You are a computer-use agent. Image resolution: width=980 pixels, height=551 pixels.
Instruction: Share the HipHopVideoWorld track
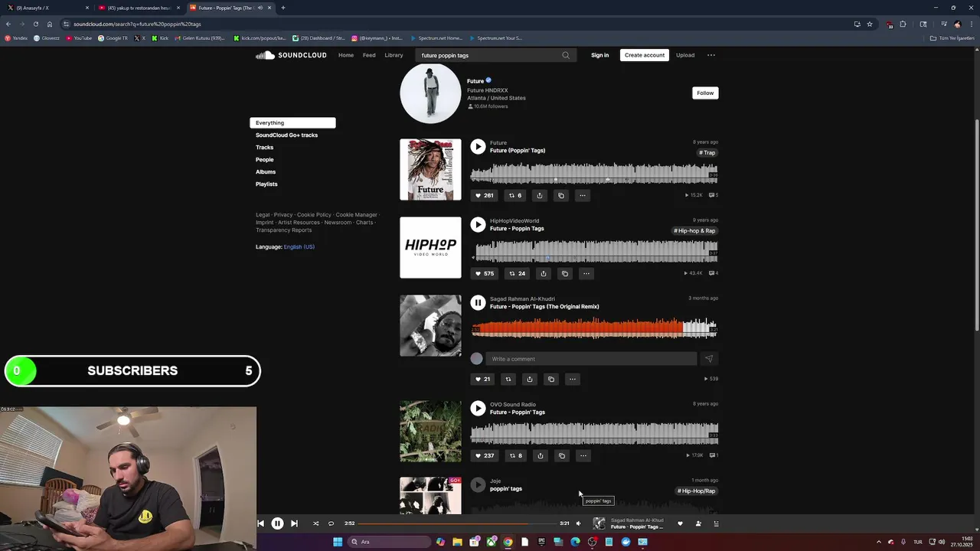click(x=544, y=273)
